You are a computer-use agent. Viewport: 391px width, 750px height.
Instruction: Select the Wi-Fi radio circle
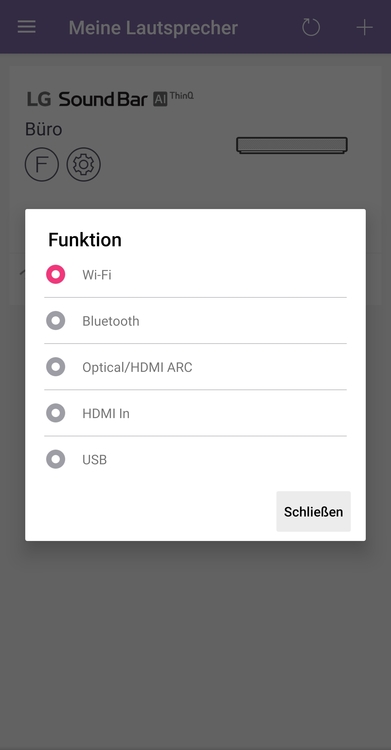[56, 275]
